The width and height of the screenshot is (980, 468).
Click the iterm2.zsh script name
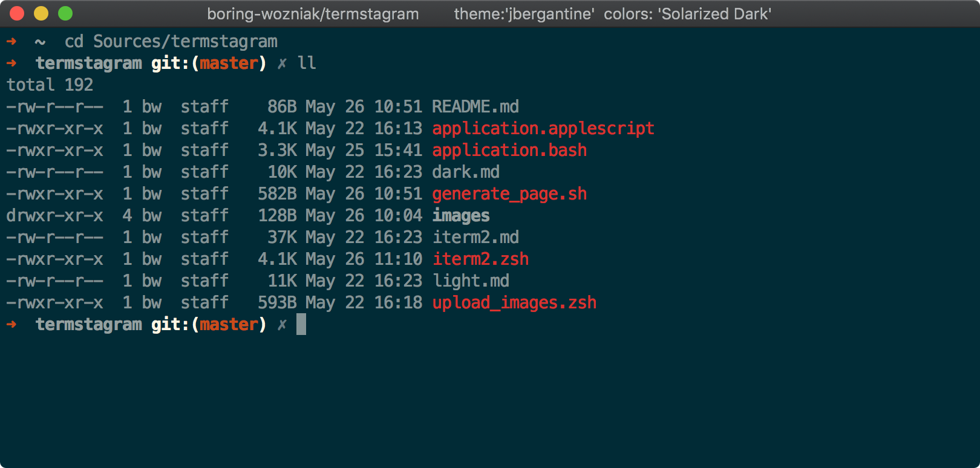coord(480,259)
